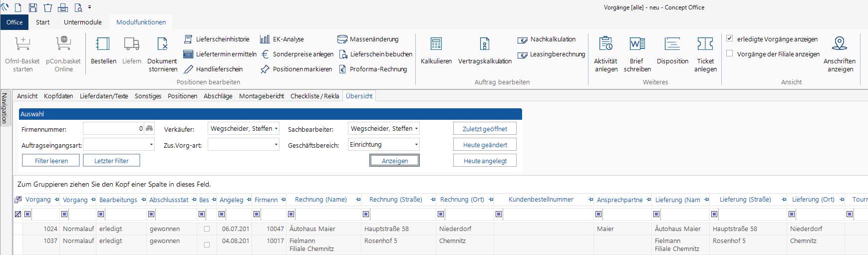Toggle erledigte Vorgänge anzeigen checkbox

(x=730, y=38)
